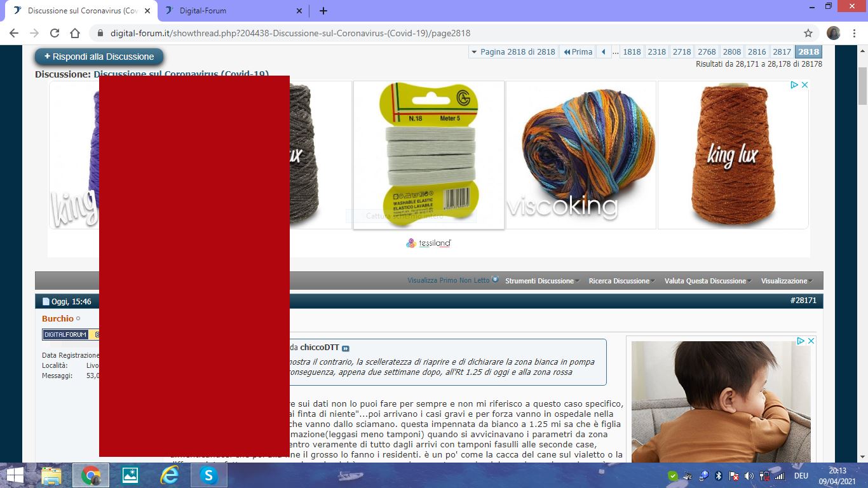Close the top banner ad with X
The height and width of the screenshot is (488, 868).
pos(804,85)
